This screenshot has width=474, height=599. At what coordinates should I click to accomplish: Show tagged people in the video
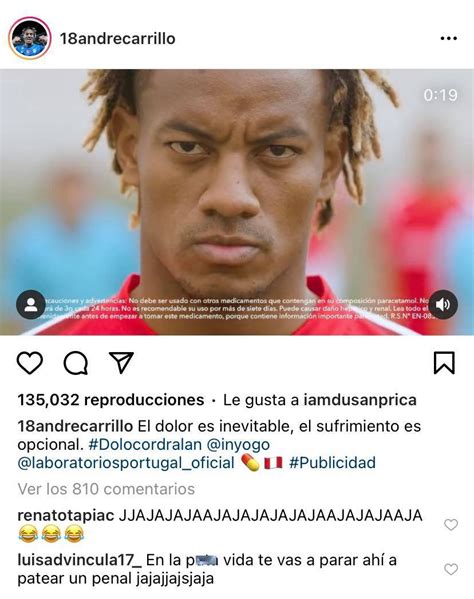(x=31, y=304)
